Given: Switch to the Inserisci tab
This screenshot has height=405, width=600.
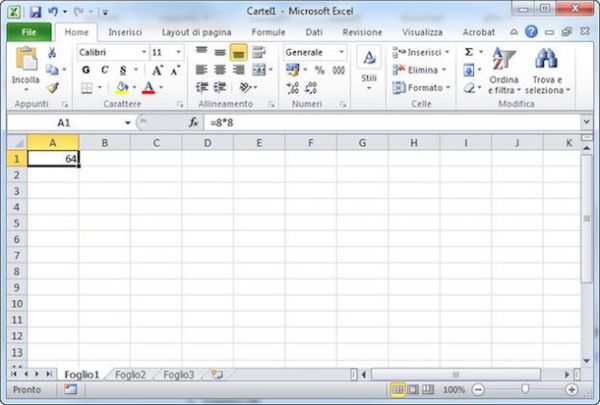Looking at the screenshot, I should point(125,32).
